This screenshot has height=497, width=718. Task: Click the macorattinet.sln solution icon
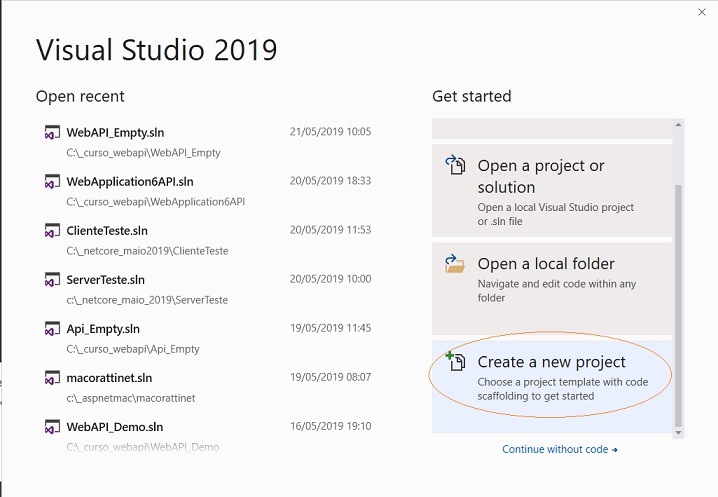click(x=52, y=377)
